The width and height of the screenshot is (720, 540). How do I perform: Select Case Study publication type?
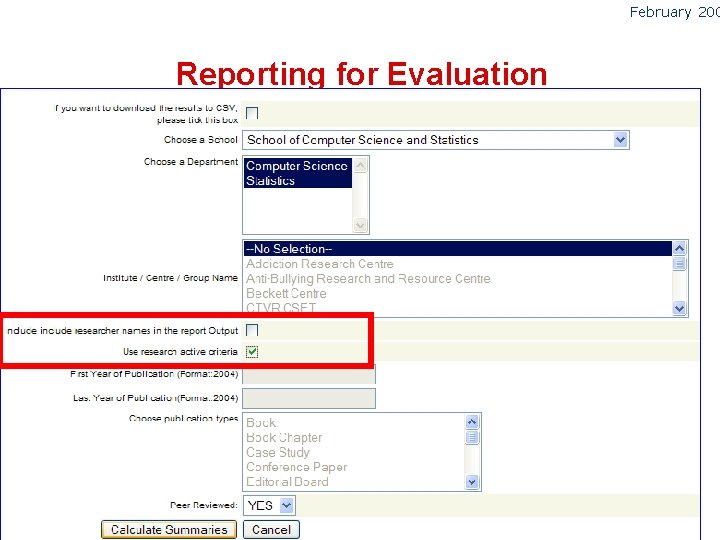(354, 452)
